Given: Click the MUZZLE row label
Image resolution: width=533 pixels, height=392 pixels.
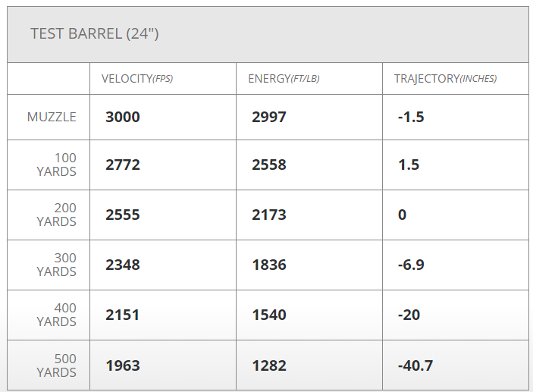Looking at the screenshot, I should 52,117.
